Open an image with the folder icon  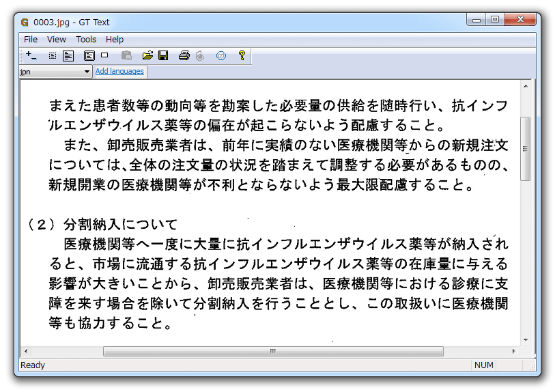(147, 55)
